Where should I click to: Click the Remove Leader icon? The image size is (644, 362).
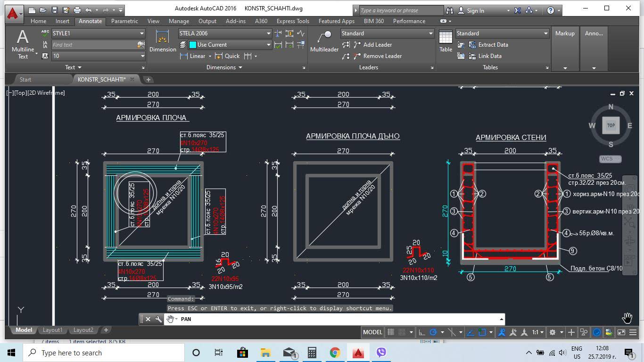point(346,56)
